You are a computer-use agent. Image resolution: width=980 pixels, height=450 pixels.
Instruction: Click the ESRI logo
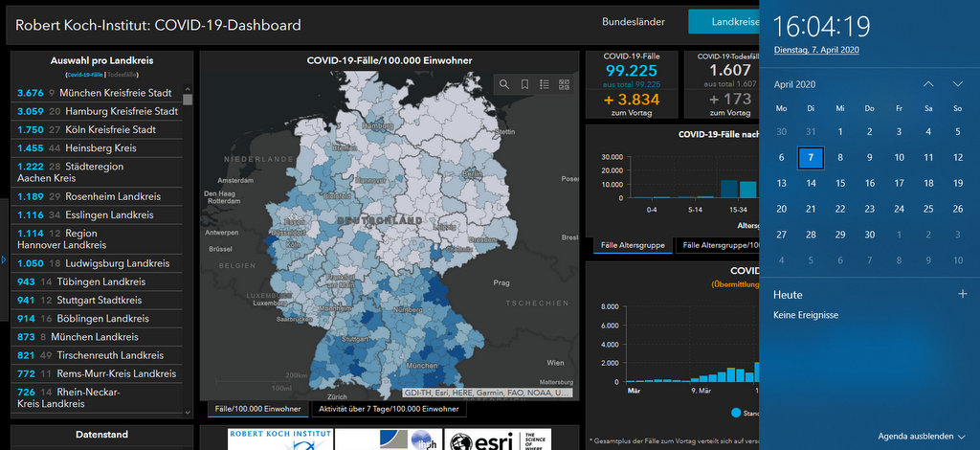(498, 439)
